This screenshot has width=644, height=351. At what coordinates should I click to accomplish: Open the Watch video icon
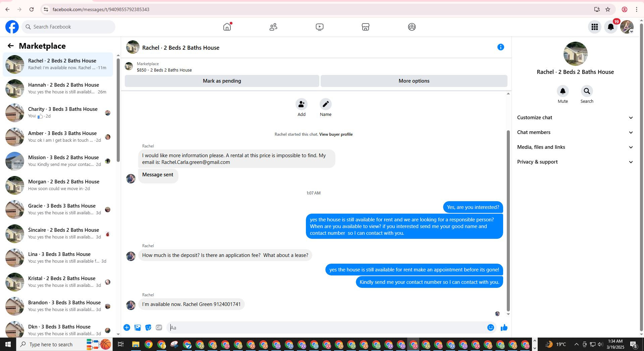tap(320, 27)
